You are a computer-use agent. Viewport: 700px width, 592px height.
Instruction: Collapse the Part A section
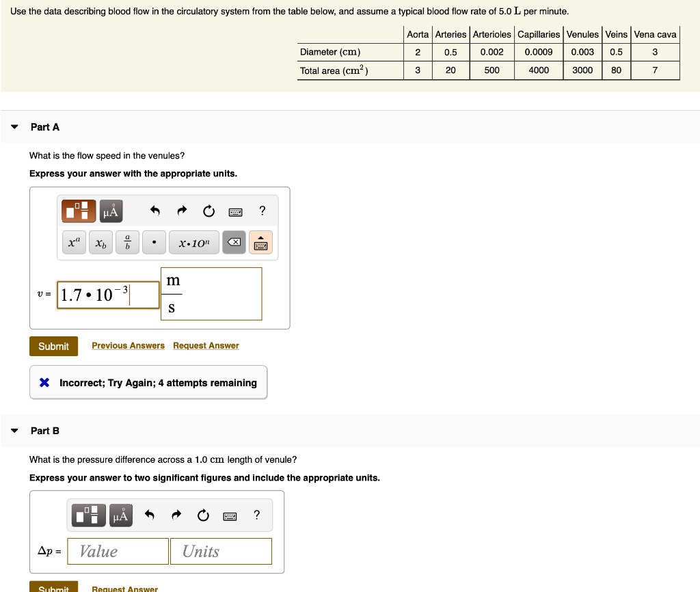click(15, 126)
